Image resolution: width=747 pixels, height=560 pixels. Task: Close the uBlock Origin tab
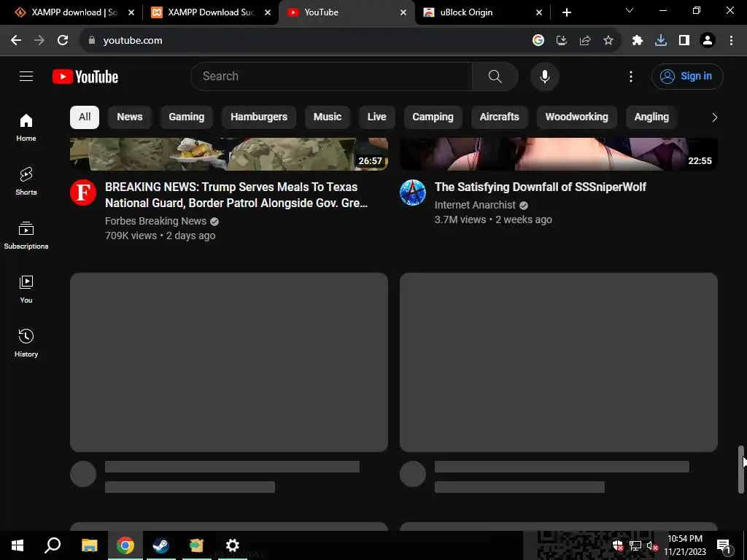coord(539,12)
